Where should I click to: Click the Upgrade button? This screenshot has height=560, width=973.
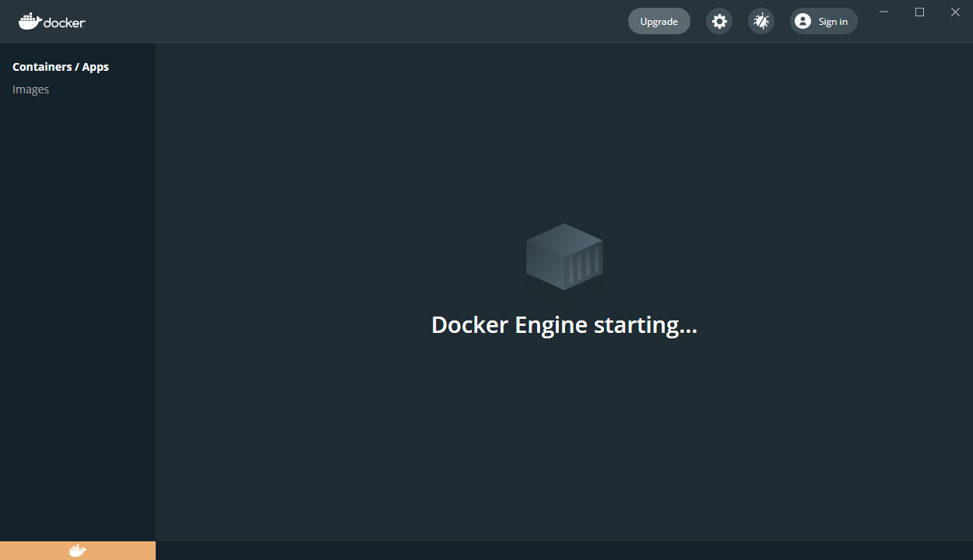coord(659,21)
